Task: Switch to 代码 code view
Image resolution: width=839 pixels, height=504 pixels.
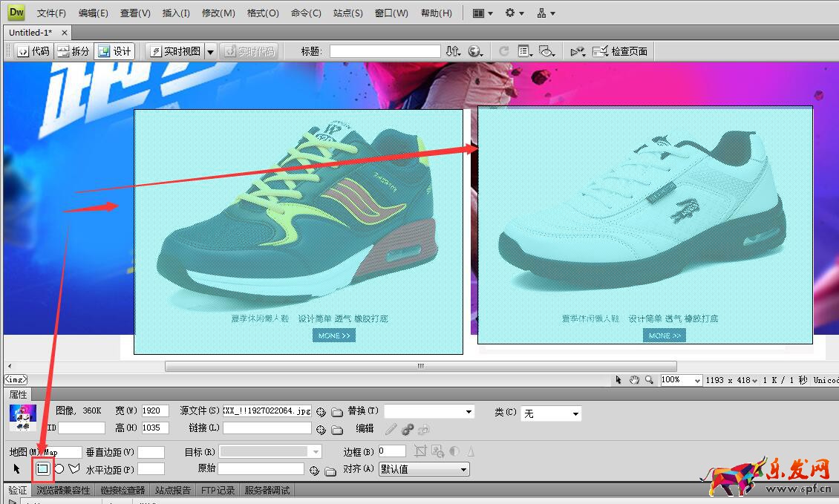Action: [x=33, y=51]
